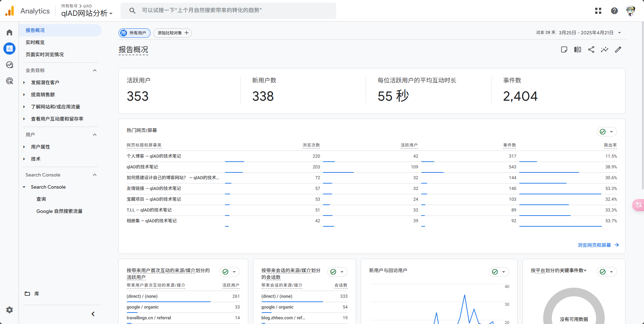644x324 pixels.
Task: Open the Google apps grid icon
Action: 598,11
